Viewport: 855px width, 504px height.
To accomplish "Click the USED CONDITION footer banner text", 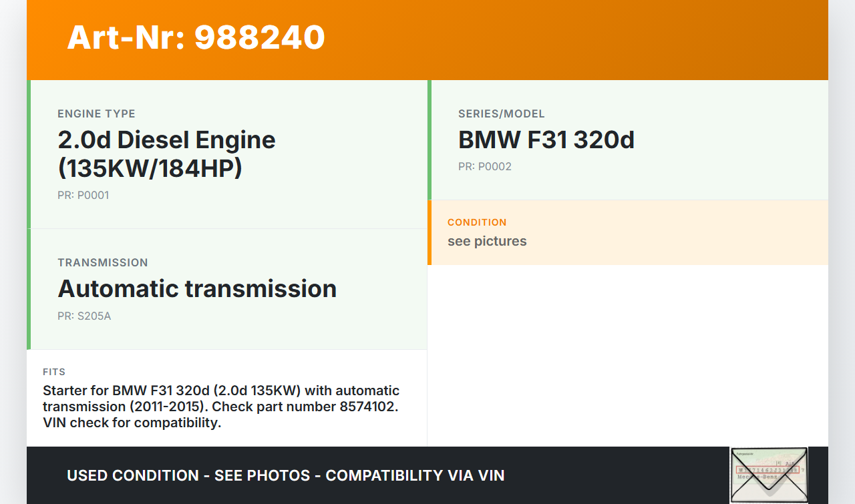I will point(285,475).
